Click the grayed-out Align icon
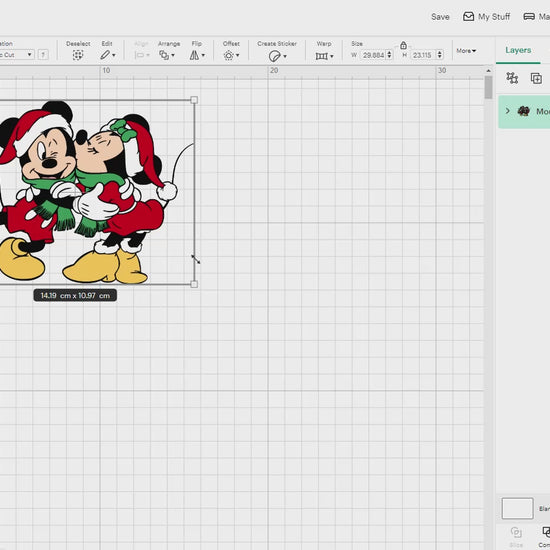The height and width of the screenshot is (550, 550). (140, 55)
